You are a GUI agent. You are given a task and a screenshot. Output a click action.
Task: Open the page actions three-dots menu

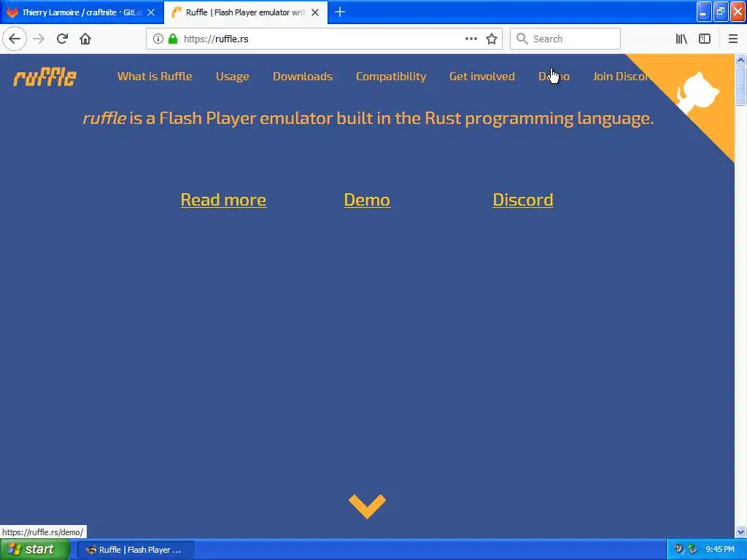click(471, 39)
